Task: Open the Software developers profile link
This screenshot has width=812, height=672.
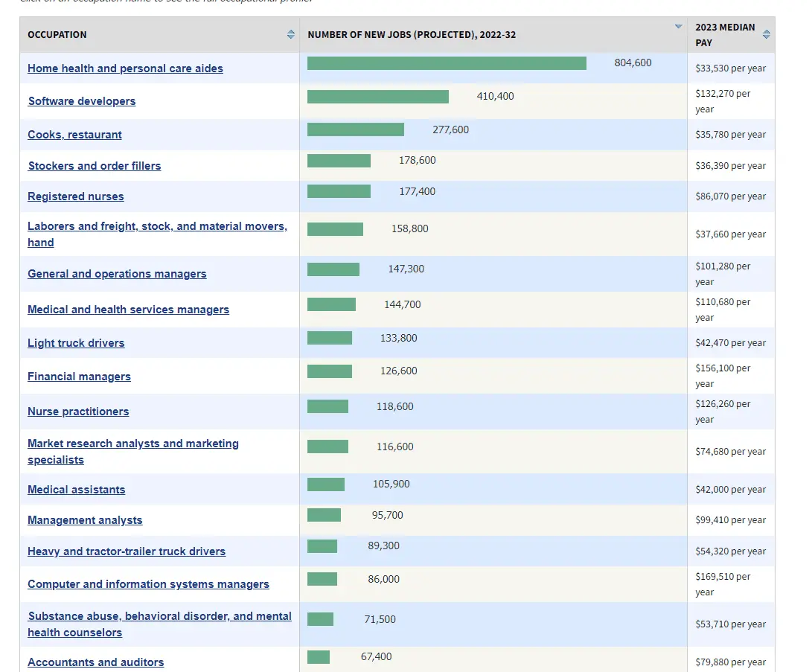Action: (x=82, y=101)
